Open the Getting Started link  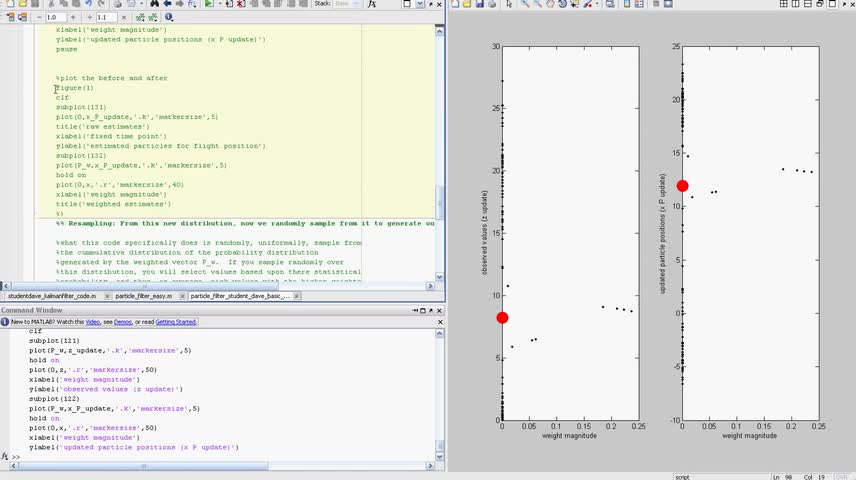click(176, 322)
